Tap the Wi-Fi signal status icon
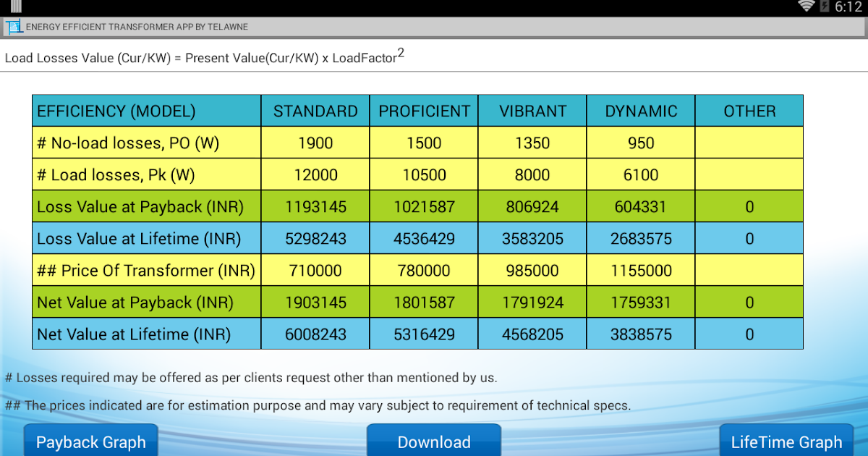This screenshot has height=456, width=868. [x=806, y=7]
